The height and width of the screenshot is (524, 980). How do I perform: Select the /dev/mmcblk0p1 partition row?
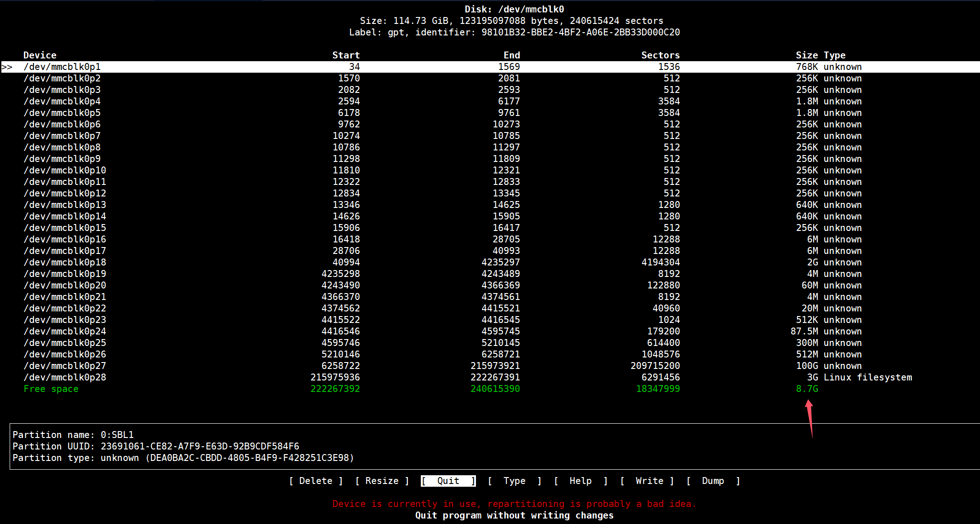(62, 67)
